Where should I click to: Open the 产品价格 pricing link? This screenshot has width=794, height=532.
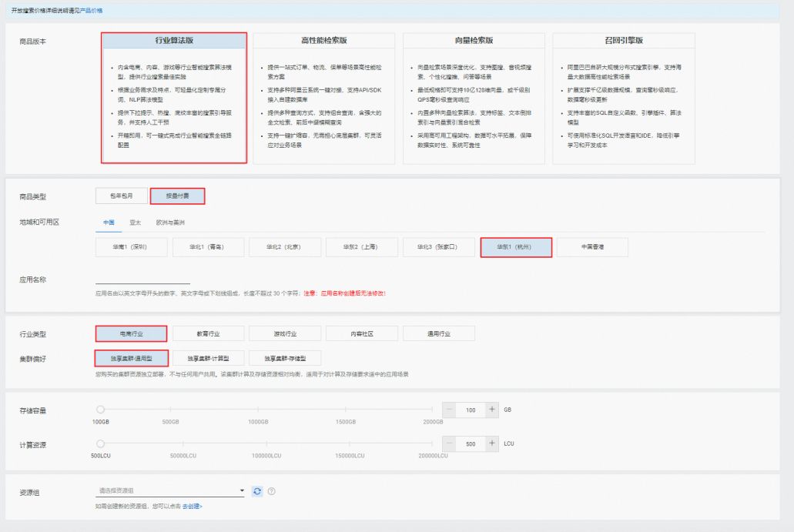[x=91, y=11]
